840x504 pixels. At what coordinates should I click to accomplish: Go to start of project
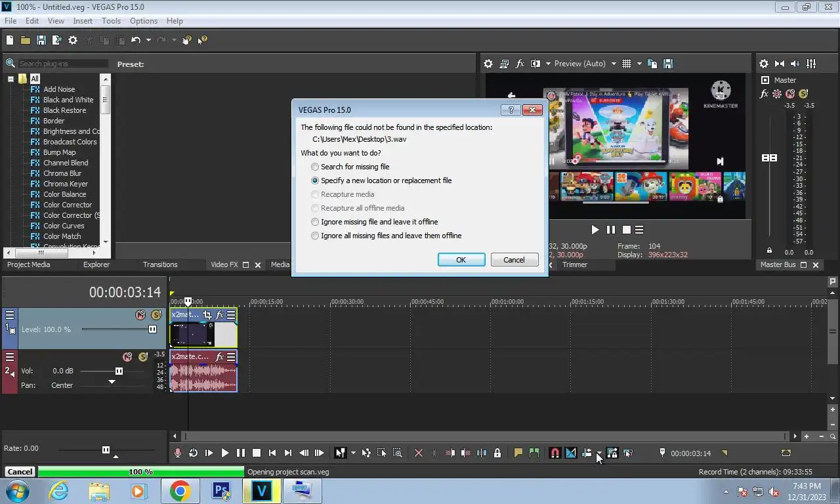(x=272, y=453)
